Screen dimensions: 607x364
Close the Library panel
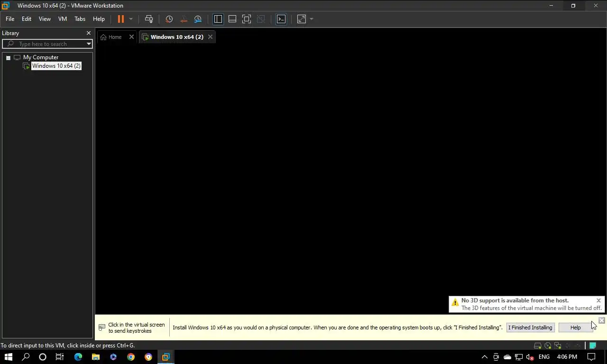[88, 33]
